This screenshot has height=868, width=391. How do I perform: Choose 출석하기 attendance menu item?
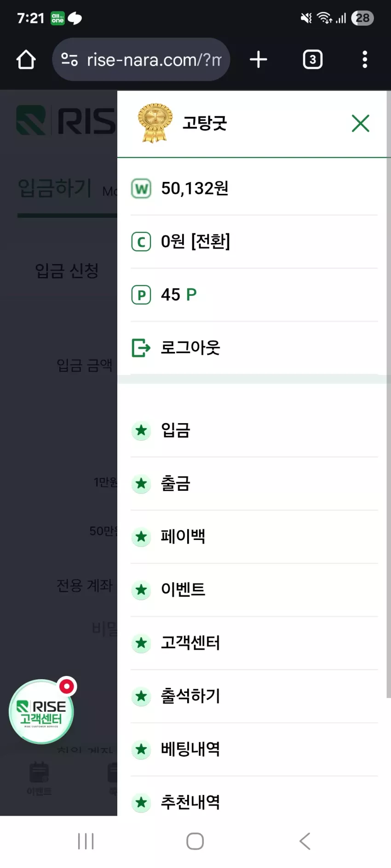click(x=254, y=696)
